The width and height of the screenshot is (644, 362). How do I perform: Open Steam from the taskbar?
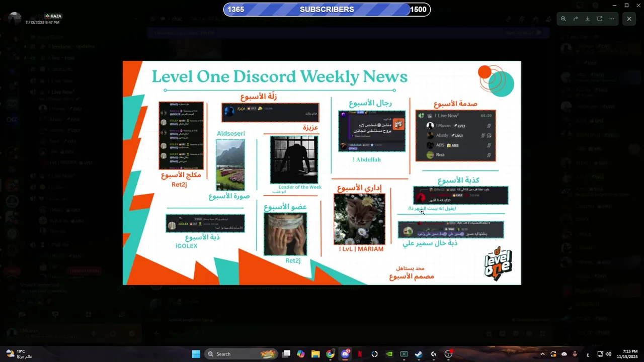419,354
